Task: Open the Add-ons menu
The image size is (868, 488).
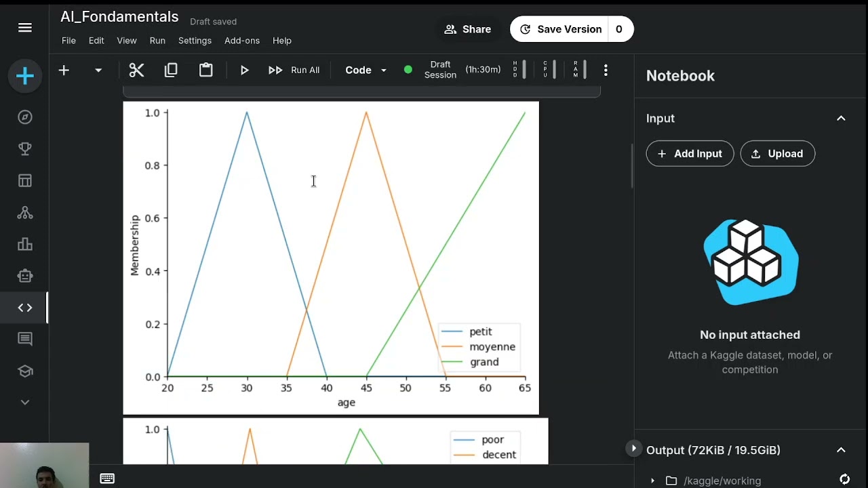Action: (242, 41)
